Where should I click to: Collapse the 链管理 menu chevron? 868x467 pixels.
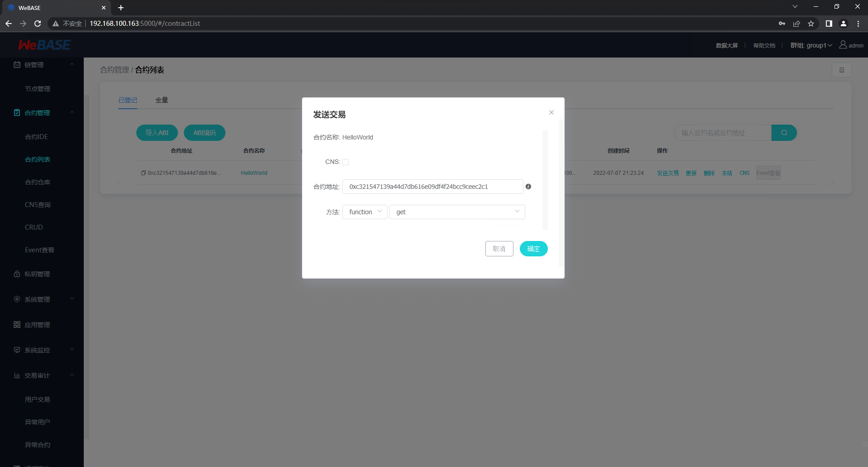click(x=72, y=64)
